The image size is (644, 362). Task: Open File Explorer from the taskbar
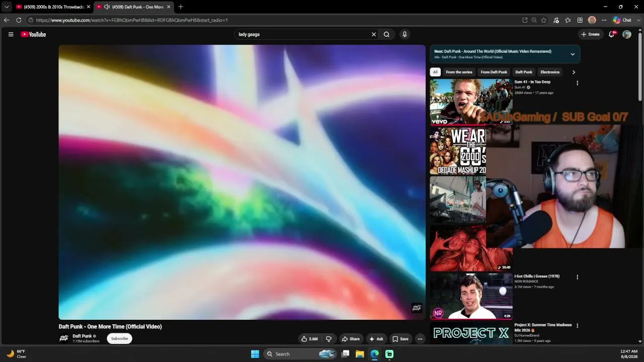click(x=360, y=354)
